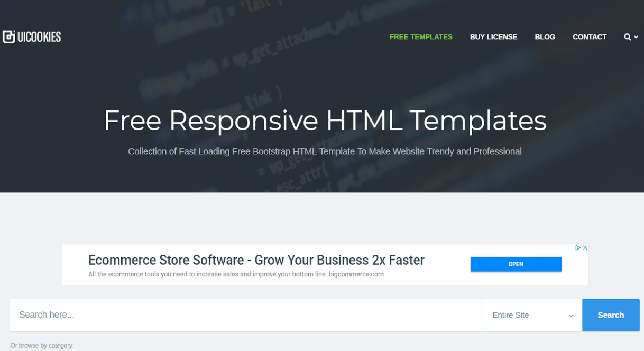Click the 'Or browse by category' label
The height and width of the screenshot is (351, 644).
42,346
